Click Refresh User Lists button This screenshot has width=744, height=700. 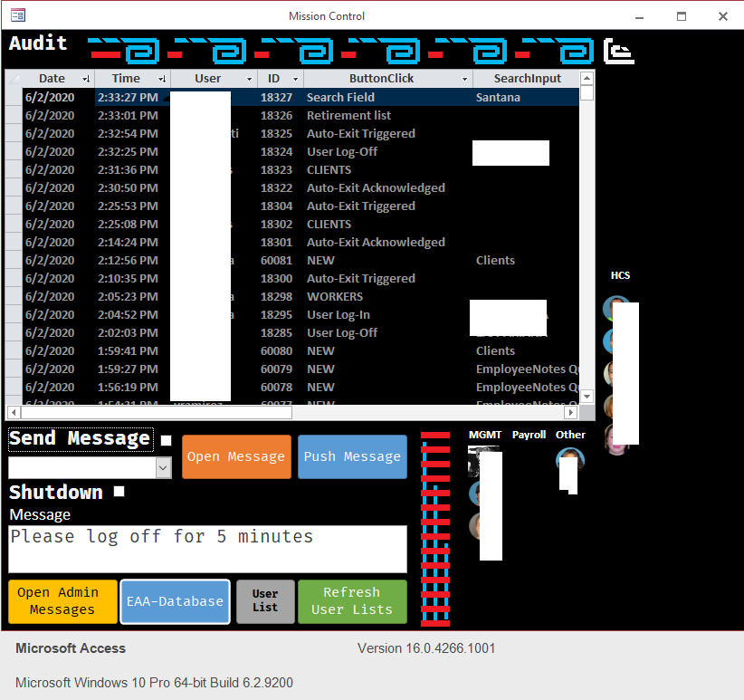(x=352, y=601)
